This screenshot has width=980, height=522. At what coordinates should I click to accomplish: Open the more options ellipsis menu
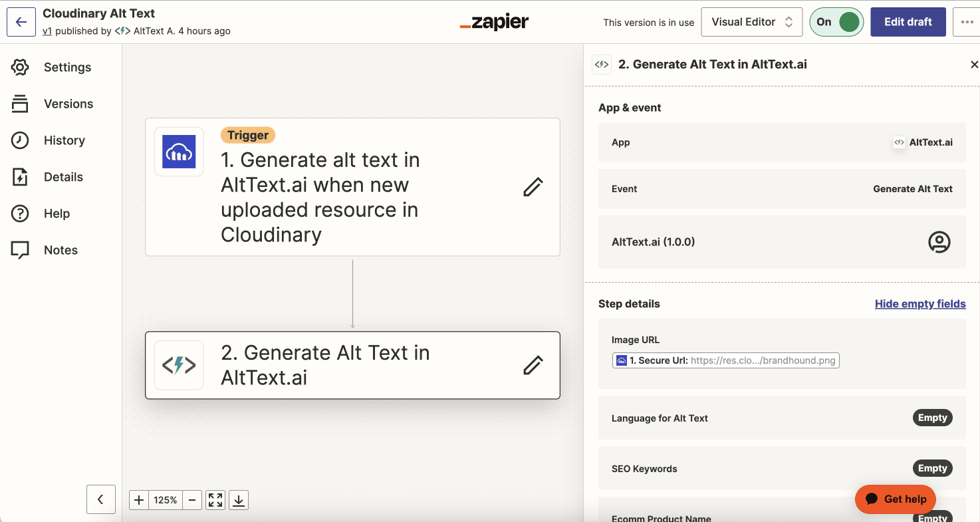pos(966,22)
